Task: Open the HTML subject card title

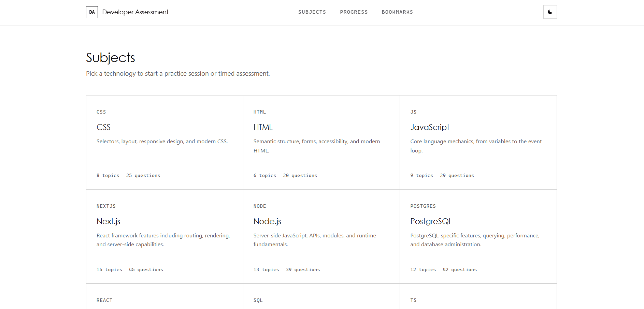Action: (263, 127)
